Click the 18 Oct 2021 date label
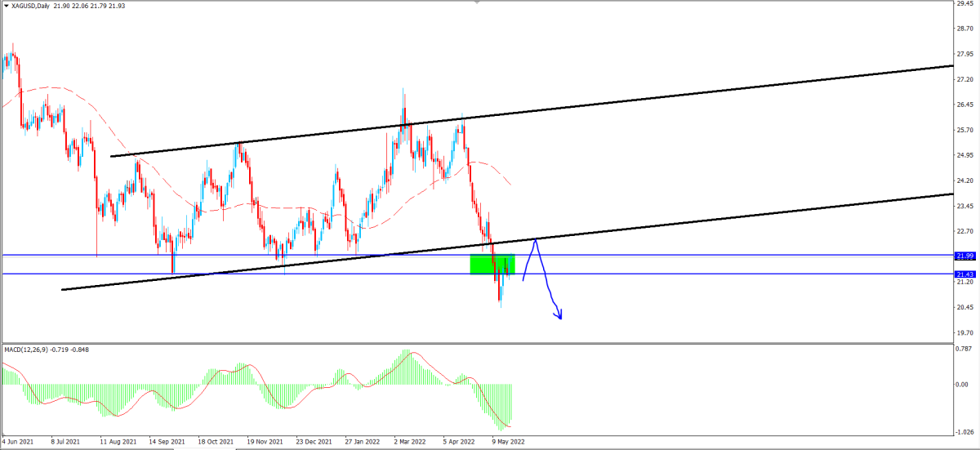This screenshot has height=450, width=980. click(x=216, y=442)
